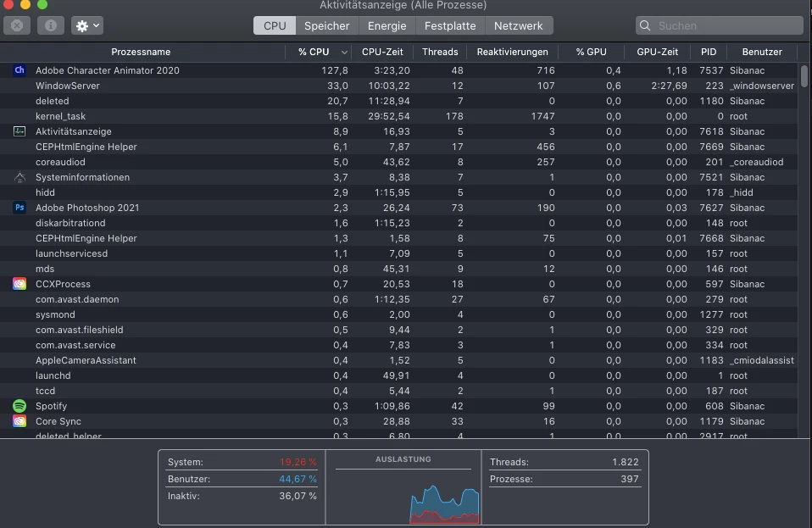Click the 2:27,69 GPU-Zeit value
The image size is (812, 528).
[x=669, y=86]
